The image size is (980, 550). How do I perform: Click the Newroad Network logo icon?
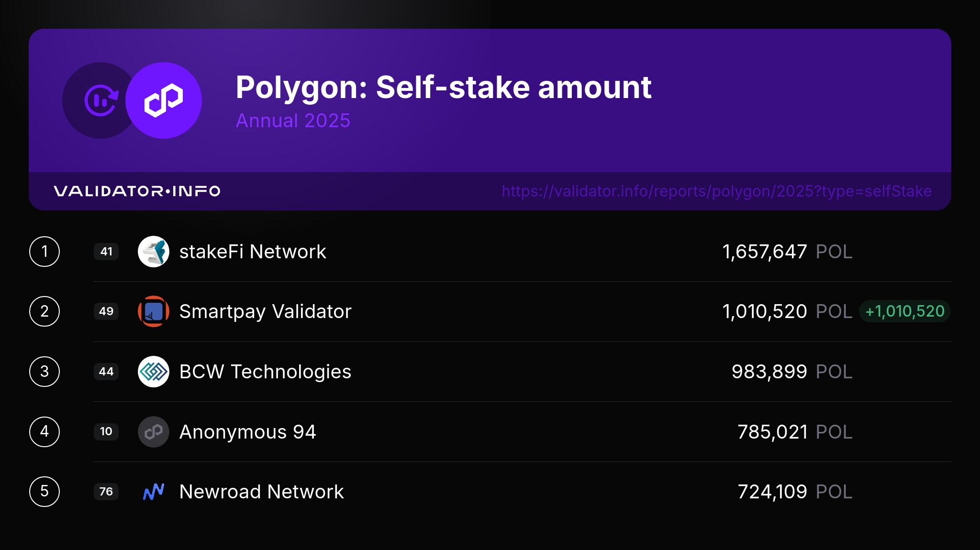click(x=154, y=492)
